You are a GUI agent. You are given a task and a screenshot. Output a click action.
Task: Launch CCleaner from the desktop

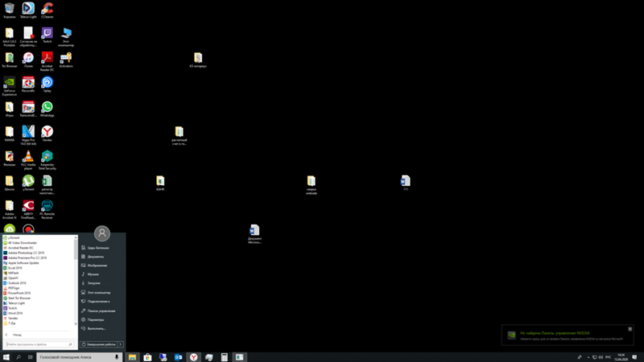(47, 10)
